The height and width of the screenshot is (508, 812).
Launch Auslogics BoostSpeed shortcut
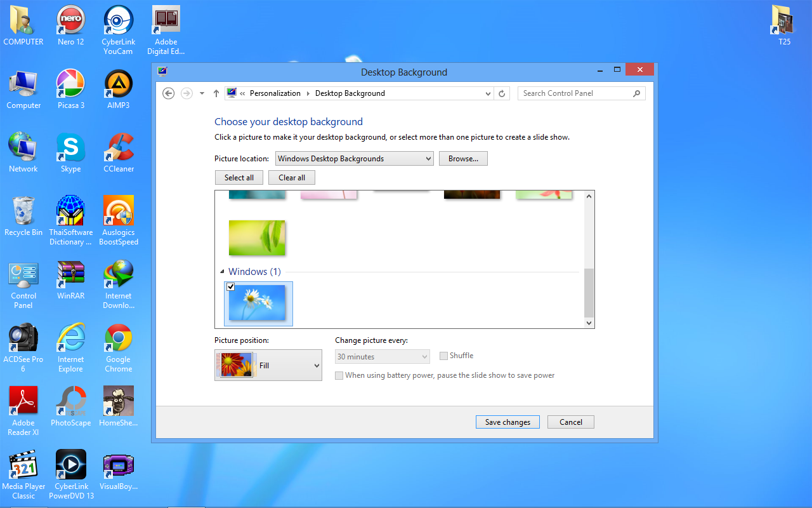[x=118, y=221]
